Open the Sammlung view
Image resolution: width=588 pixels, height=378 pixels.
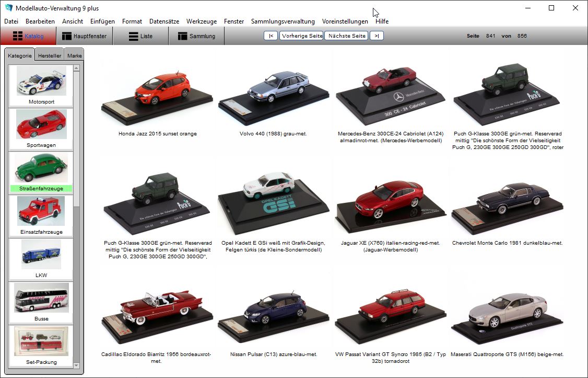(196, 36)
